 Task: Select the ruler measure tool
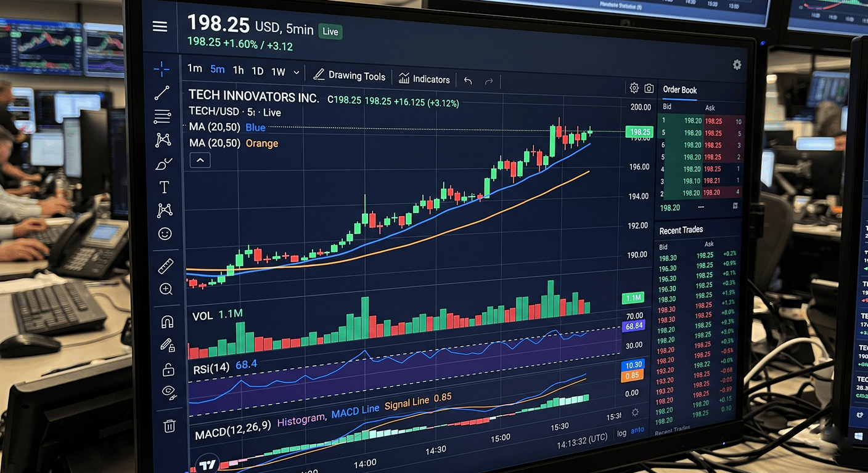(x=166, y=266)
